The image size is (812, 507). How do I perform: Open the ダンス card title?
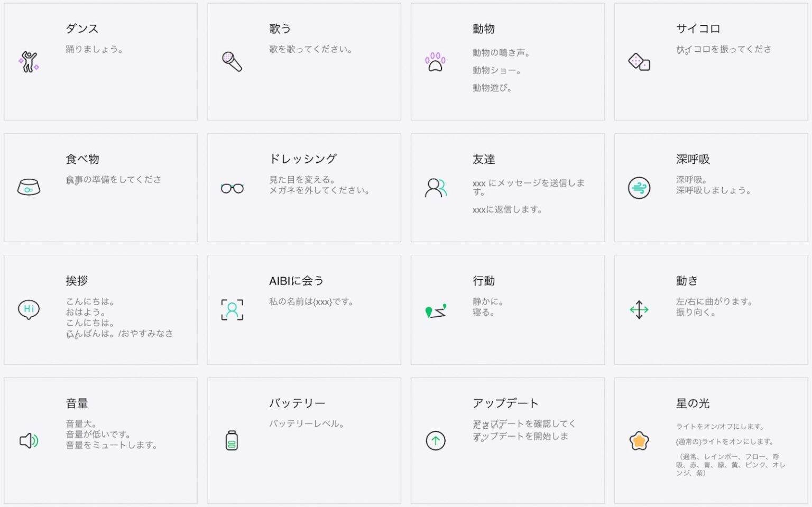pyautogui.click(x=82, y=29)
